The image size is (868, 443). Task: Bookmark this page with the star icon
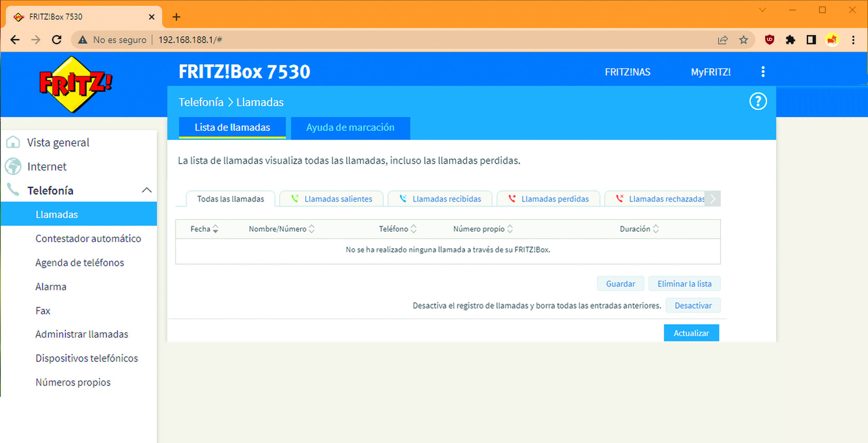(x=743, y=40)
